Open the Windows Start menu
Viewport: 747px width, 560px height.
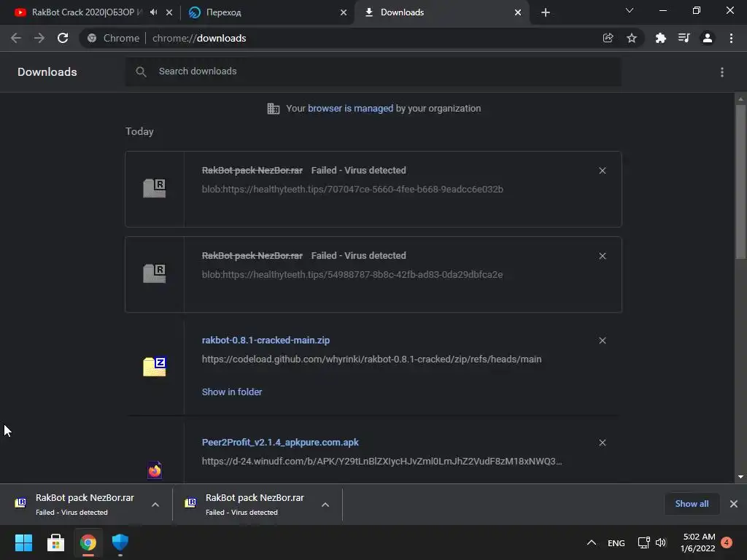tap(23, 542)
